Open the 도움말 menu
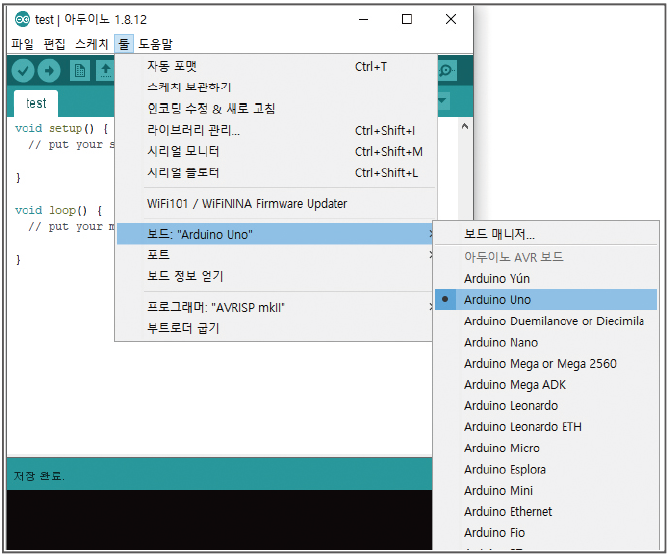The width and height of the screenshot is (670, 556). pos(156,44)
